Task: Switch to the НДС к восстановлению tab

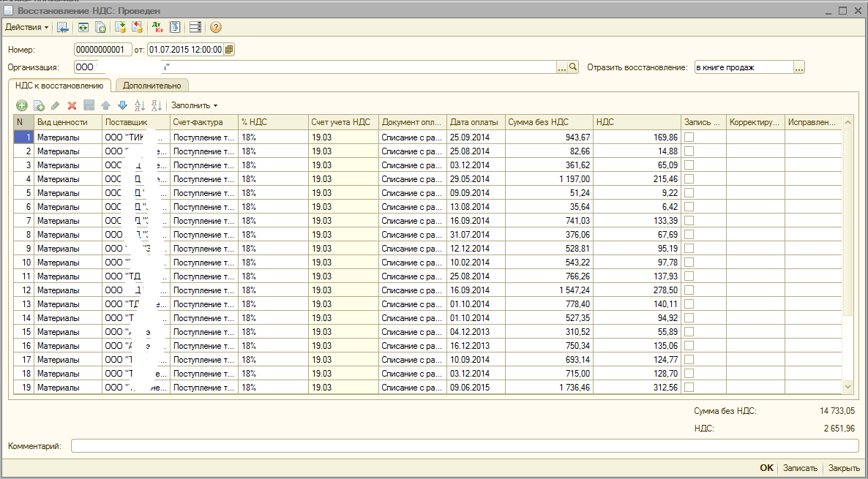Action: 60,85
